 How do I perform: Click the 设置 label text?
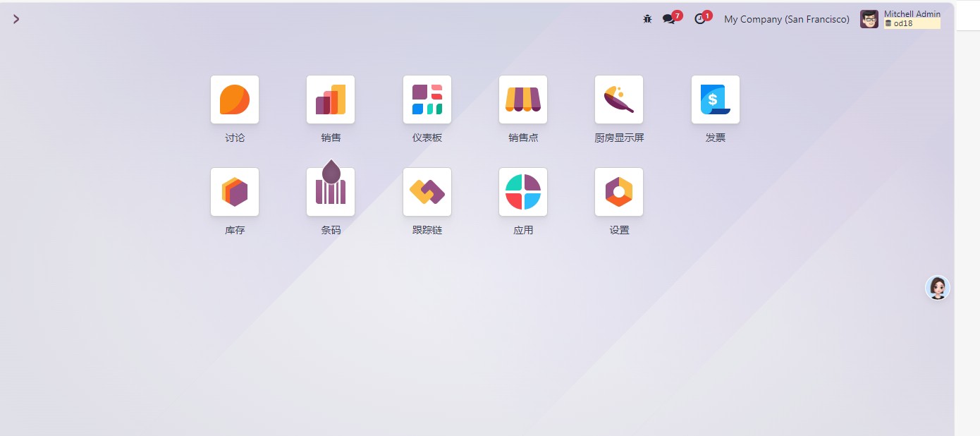[619, 230]
